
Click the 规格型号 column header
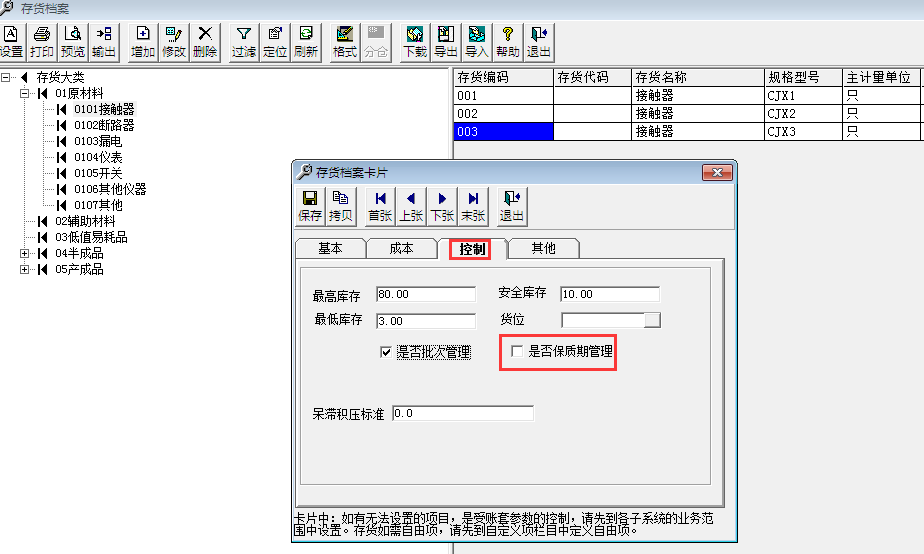pos(803,77)
